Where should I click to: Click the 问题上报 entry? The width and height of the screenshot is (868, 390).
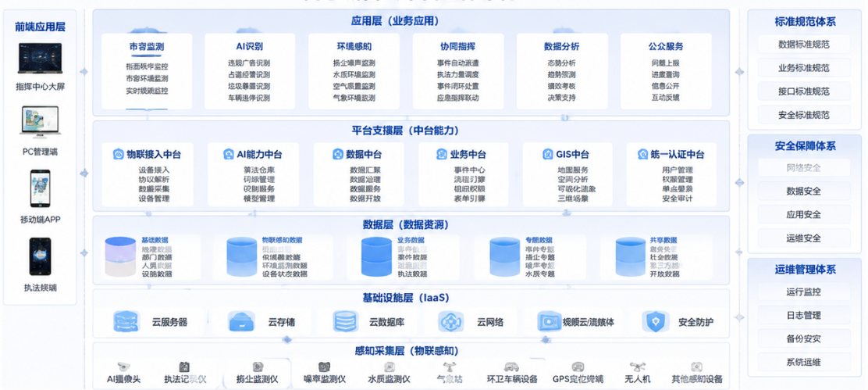tap(666, 63)
